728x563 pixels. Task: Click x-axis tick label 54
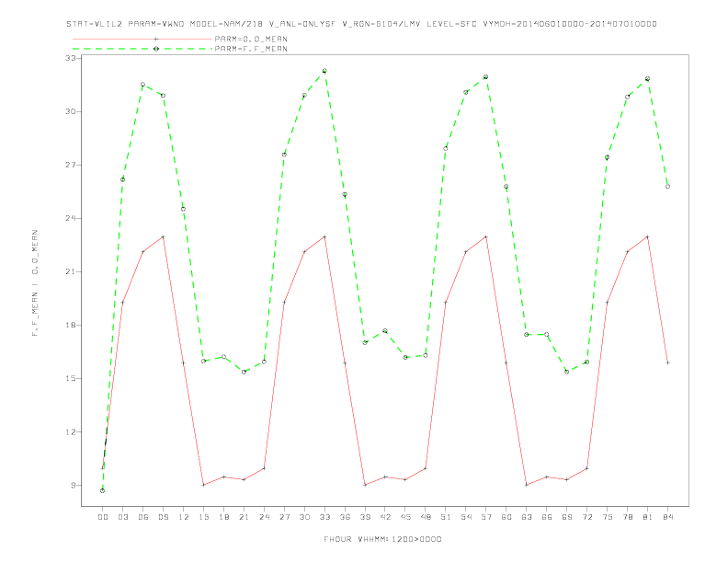(466, 517)
